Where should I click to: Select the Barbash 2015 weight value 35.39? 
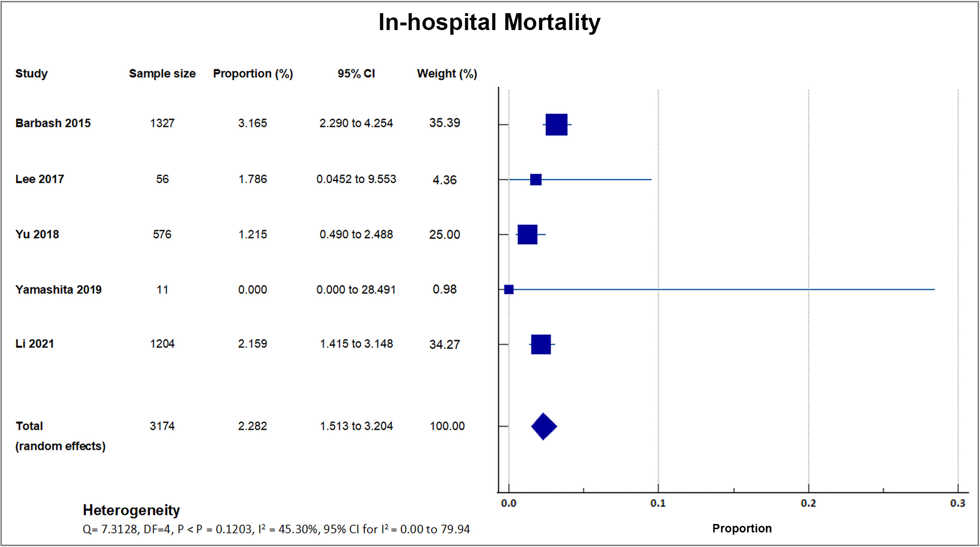(x=444, y=123)
